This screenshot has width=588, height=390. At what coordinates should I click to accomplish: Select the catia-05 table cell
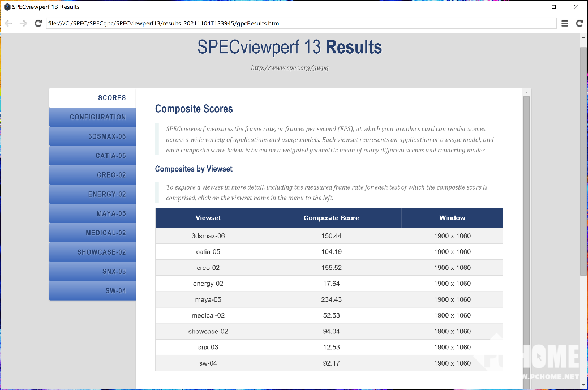click(x=208, y=252)
